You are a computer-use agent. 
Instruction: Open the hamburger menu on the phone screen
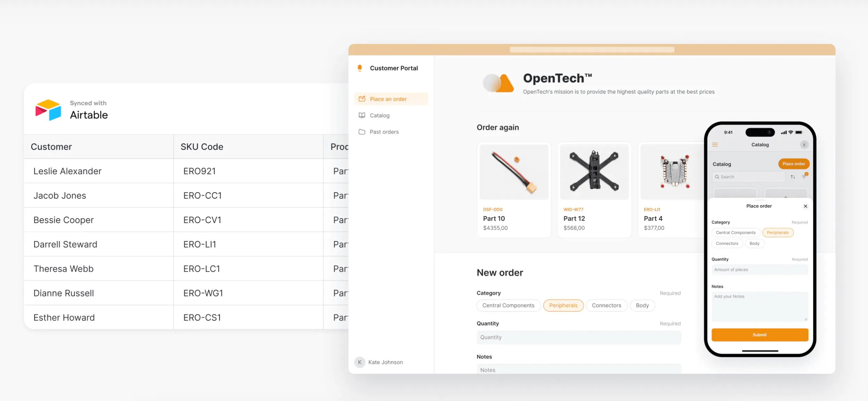[x=715, y=145]
